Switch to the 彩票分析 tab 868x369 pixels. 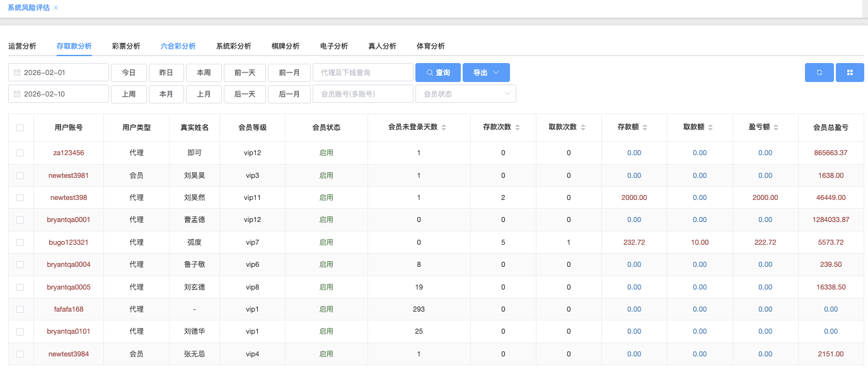click(126, 46)
